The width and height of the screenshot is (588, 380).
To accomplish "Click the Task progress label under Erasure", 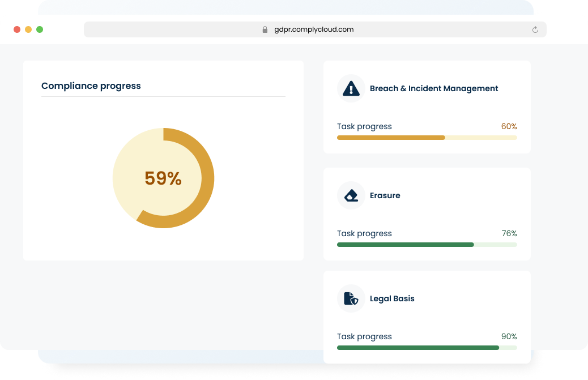I will pyautogui.click(x=364, y=233).
